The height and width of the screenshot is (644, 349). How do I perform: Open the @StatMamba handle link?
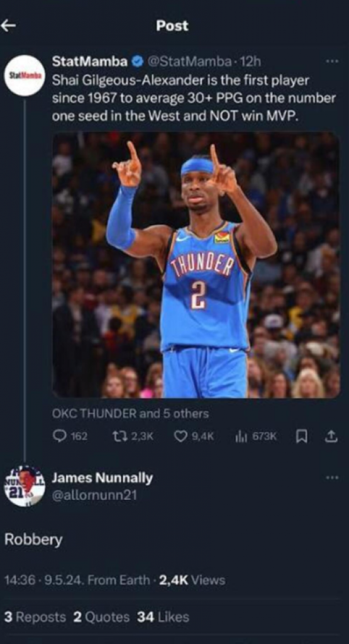coord(190,62)
